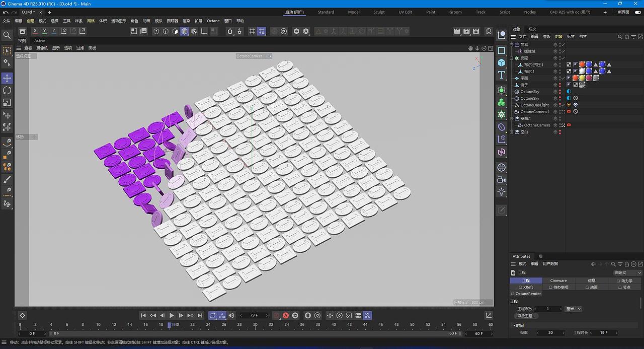644x349 pixels.
Task: Click the orange material swatch next to 平面
Action: pyautogui.click(x=576, y=78)
